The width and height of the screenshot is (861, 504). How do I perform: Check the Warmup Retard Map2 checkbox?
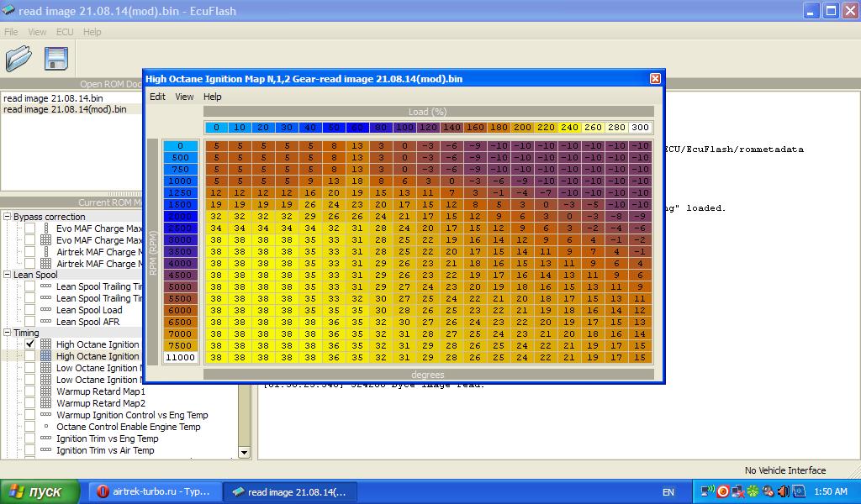(x=30, y=403)
